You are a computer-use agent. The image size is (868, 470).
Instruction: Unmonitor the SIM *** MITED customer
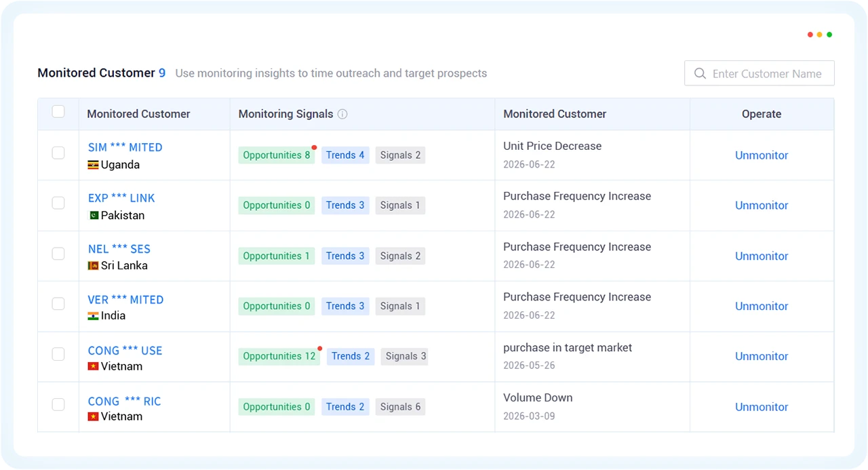[x=762, y=155]
